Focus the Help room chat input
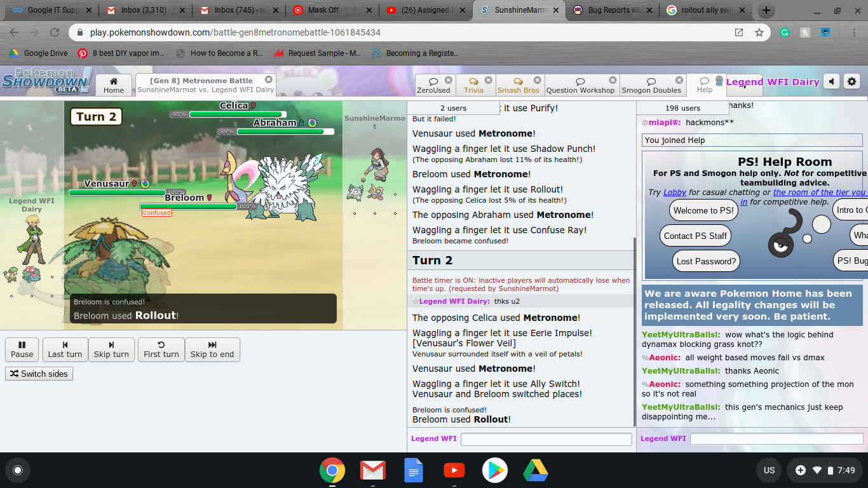The width and height of the screenshot is (868, 488). point(776,439)
